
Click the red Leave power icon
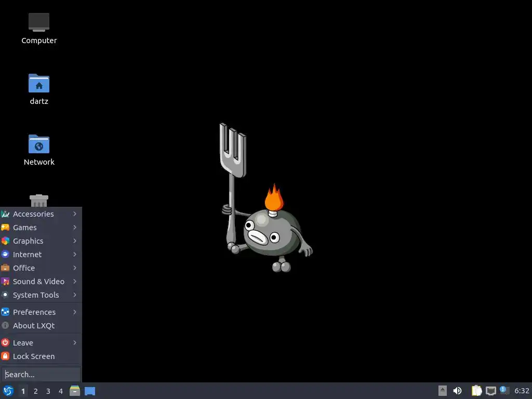pos(5,343)
